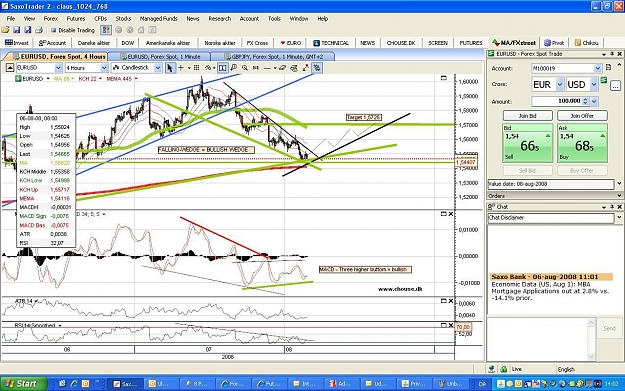Screen dimensions: 625x391
Task: Maximize the RSI indicator pane
Action: coord(444,325)
